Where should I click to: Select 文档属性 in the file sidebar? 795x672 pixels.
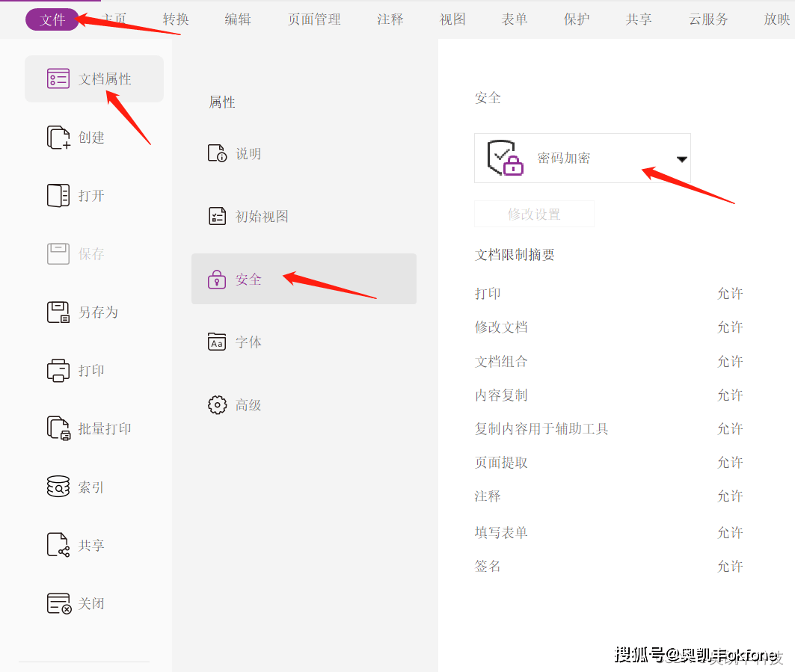[x=93, y=79]
